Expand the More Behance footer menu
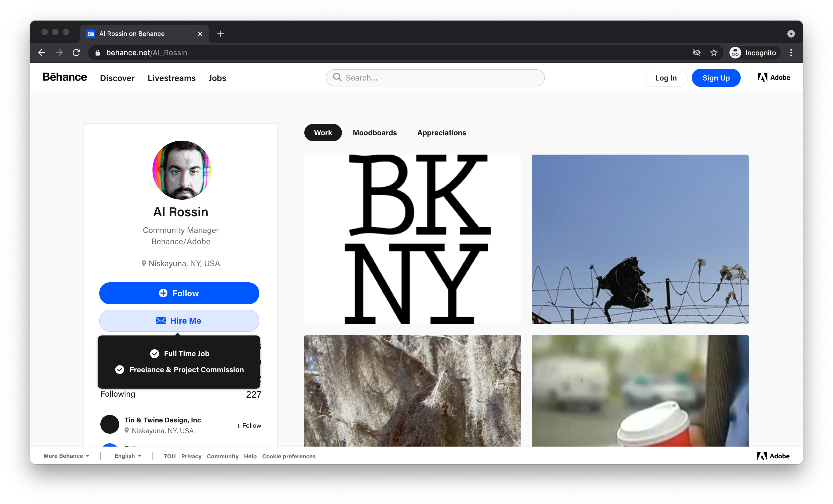The height and width of the screenshot is (504, 833). [66, 456]
